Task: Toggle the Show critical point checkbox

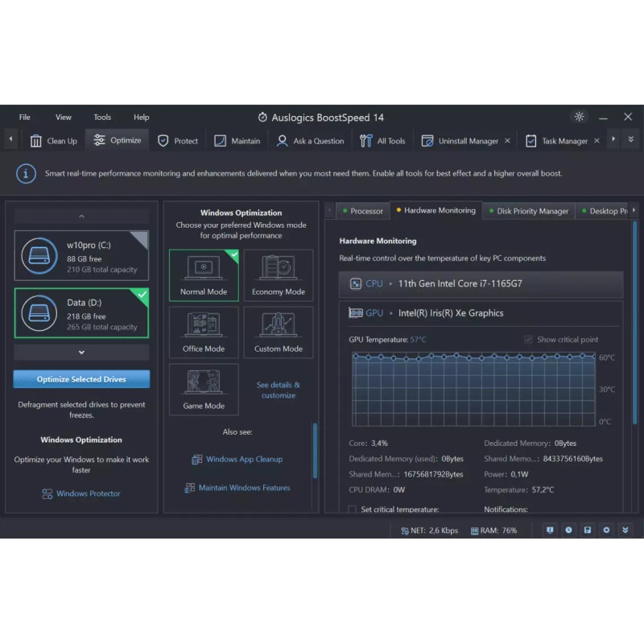Action: pyautogui.click(x=529, y=340)
